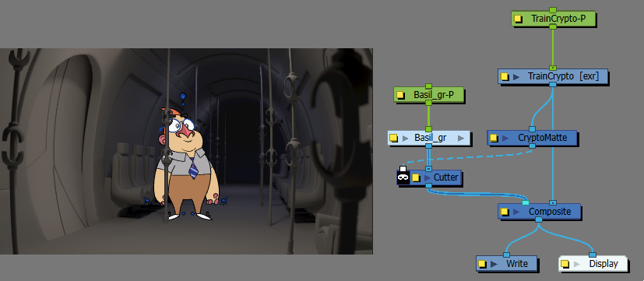Open properties via Basil_gr-P yellow square
Viewport: 644px width, 281px height.
point(400,95)
